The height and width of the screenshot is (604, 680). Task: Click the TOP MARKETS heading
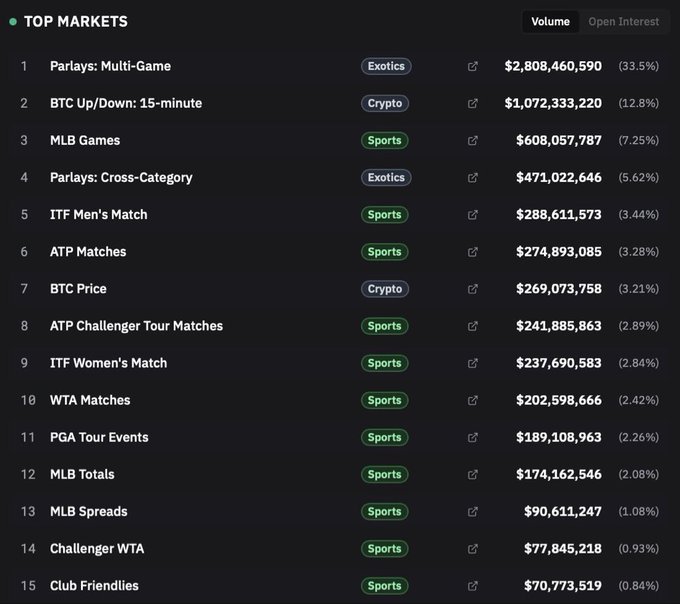[76, 22]
